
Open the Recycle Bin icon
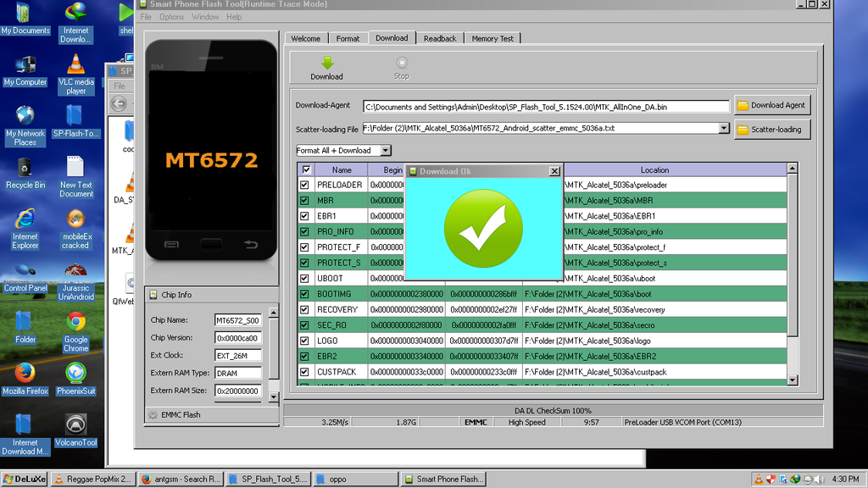click(25, 168)
